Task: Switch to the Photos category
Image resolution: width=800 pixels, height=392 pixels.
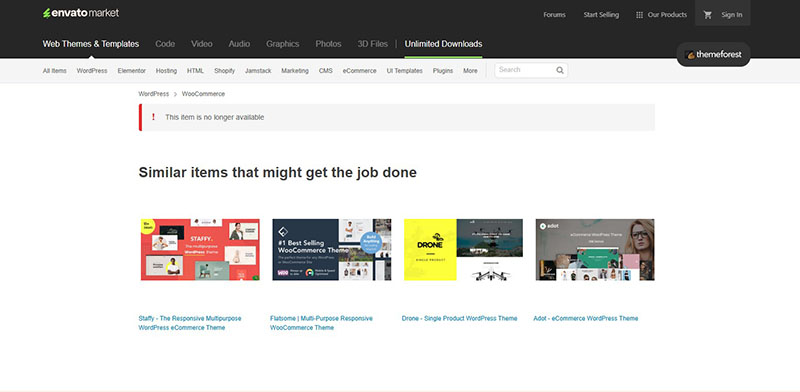Action: [x=328, y=44]
